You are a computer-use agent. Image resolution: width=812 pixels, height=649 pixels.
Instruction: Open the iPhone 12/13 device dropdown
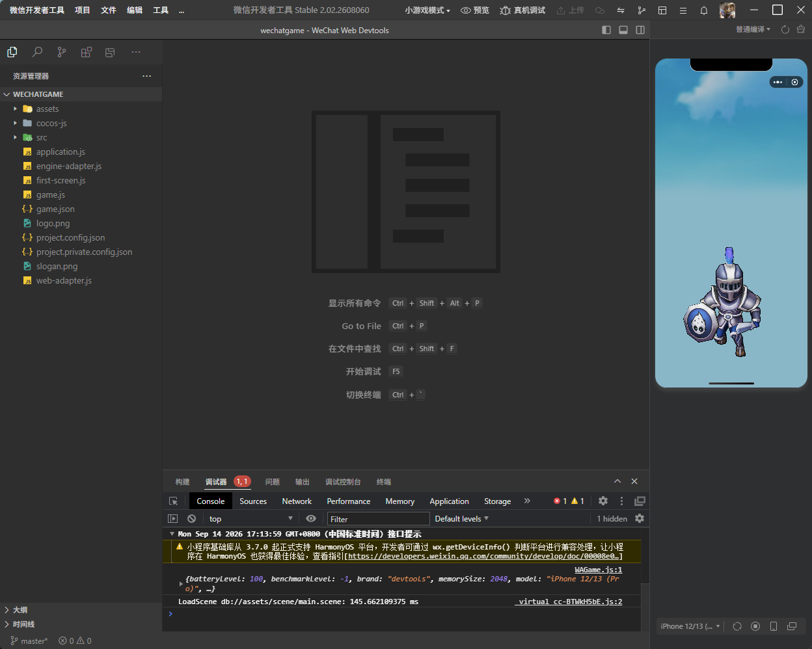(690, 626)
